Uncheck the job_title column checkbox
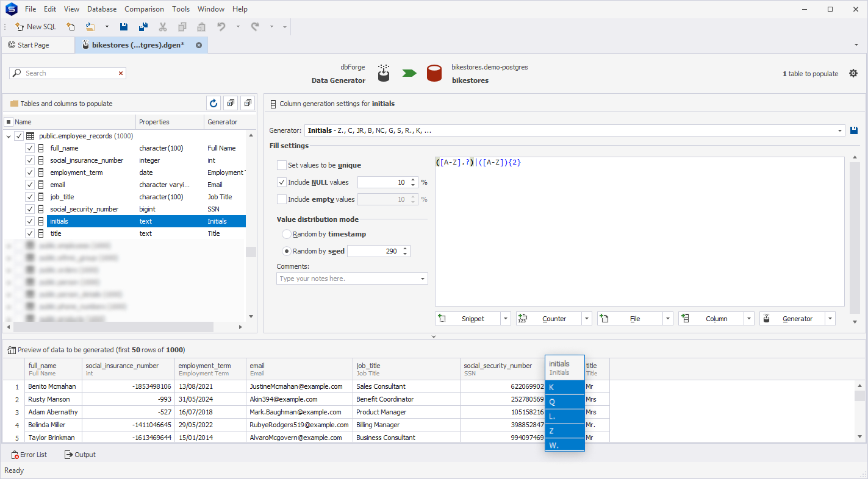This screenshot has width=868, height=479. tap(29, 197)
